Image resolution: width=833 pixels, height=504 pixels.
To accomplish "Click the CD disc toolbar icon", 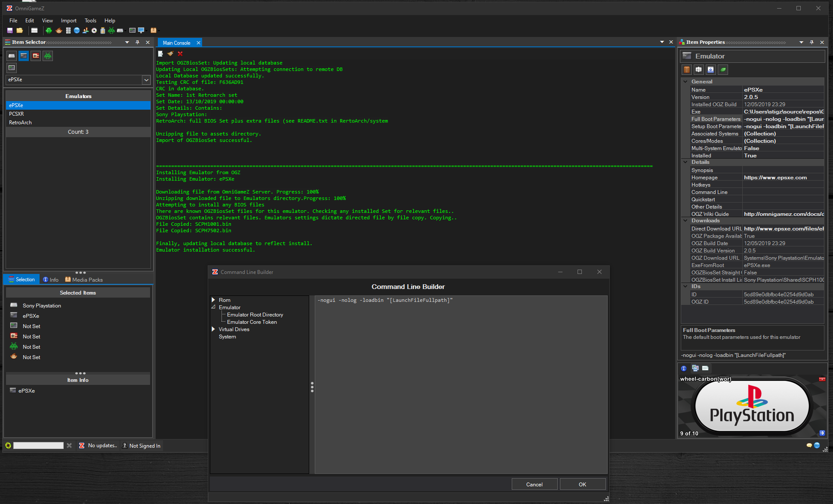I will click(x=94, y=31).
